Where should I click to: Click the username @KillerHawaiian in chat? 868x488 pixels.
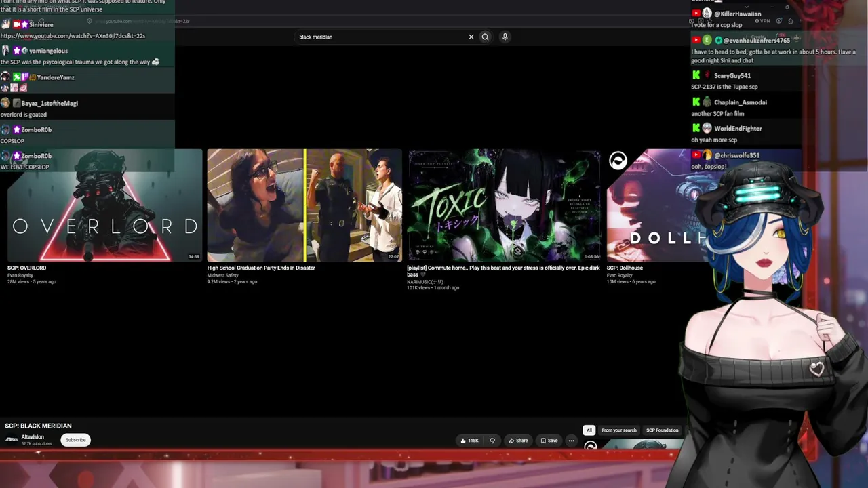(x=738, y=14)
